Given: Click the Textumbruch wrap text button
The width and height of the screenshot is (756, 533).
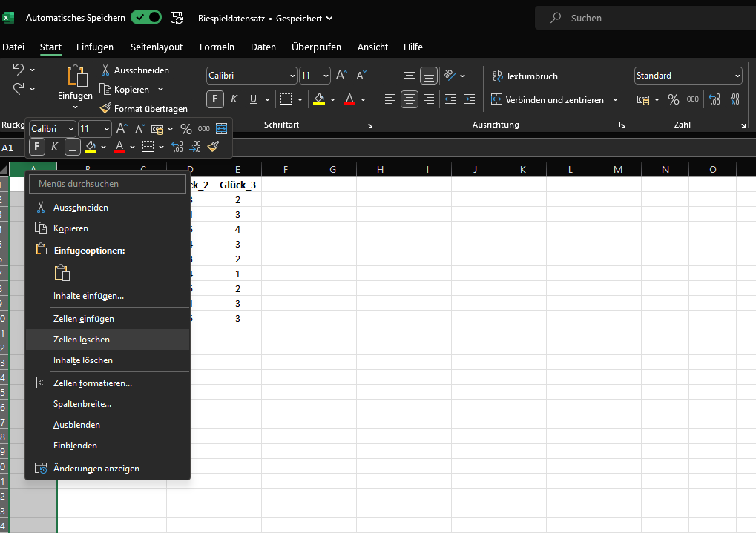Looking at the screenshot, I should (x=525, y=76).
